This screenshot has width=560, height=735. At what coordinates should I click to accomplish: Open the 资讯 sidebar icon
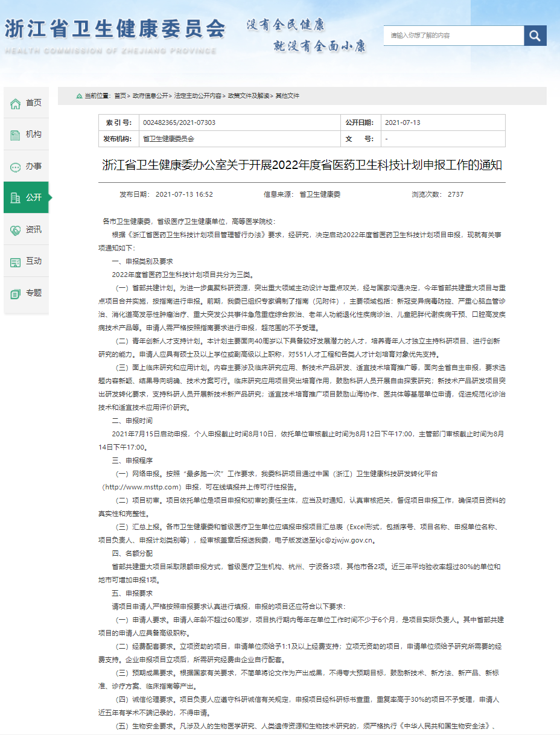coord(16,230)
